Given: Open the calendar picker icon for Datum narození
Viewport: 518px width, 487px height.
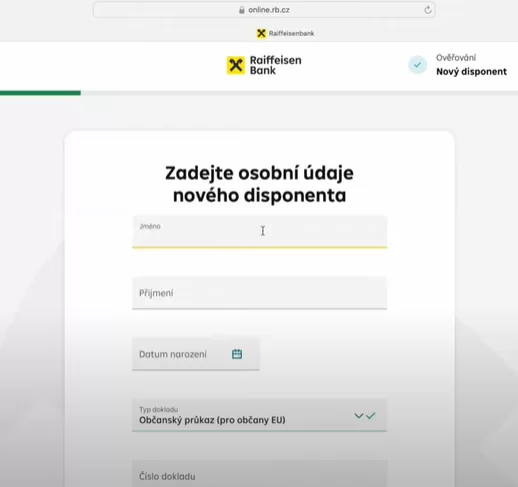Looking at the screenshot, I should [x=237, y=354].
